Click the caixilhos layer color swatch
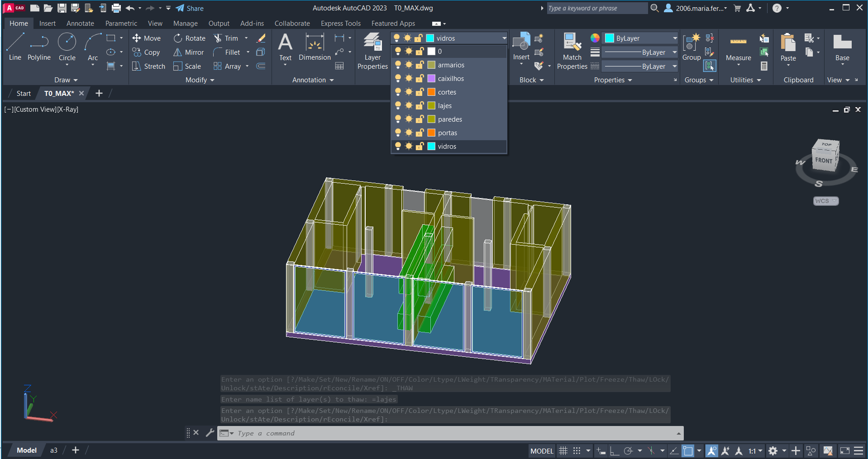This screenshot has width=868, height=459. 432,79
